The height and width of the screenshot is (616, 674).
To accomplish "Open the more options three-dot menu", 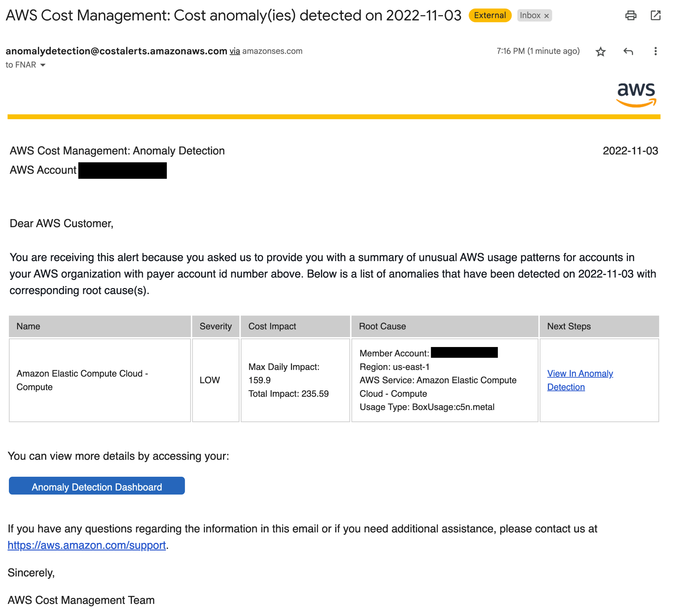I will pos(656,51).
